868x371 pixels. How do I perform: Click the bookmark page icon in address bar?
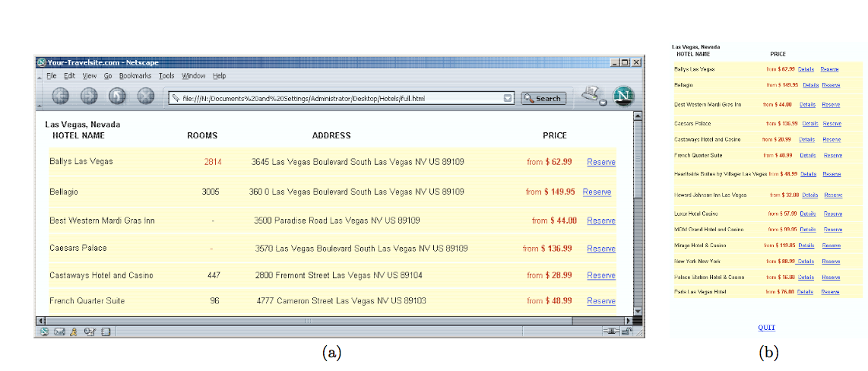(x=176, y=99)
